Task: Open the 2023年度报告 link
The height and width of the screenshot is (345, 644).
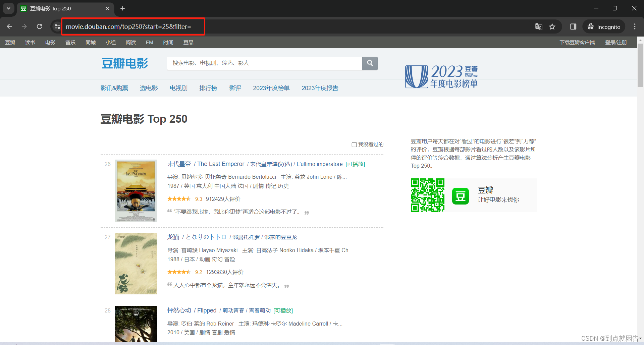Action: (320, 88)
